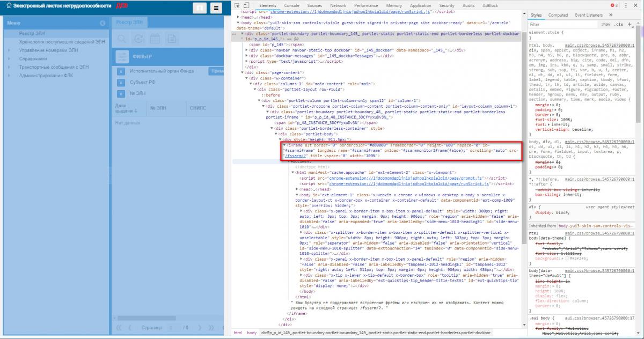This screenshot has width=644, height=339.
Task: Click the html breadcrumb at the DevTools bottom
Action: pyautogui.click(x=238, y=333)
